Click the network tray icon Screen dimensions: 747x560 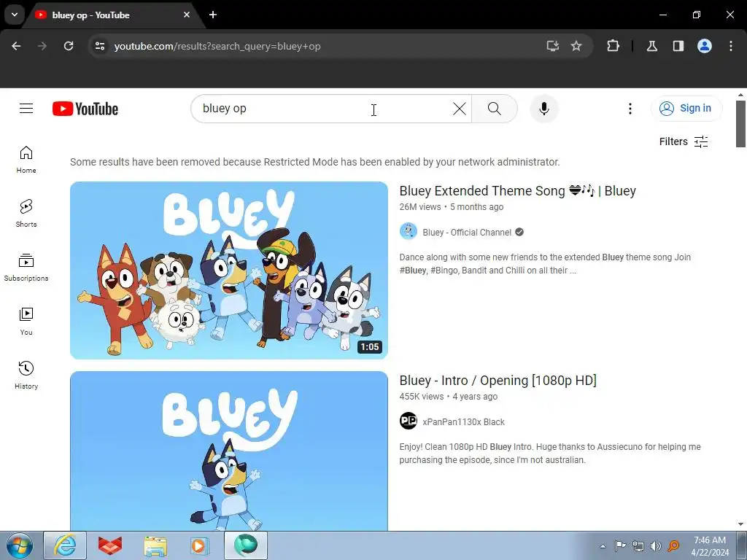click(x=638, y=546)
